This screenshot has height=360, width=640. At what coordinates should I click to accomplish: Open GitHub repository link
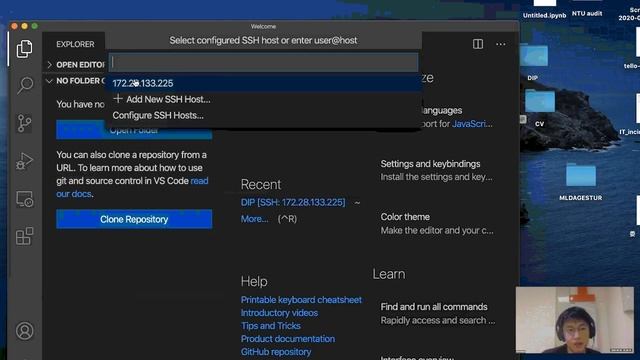pos(276,352)
